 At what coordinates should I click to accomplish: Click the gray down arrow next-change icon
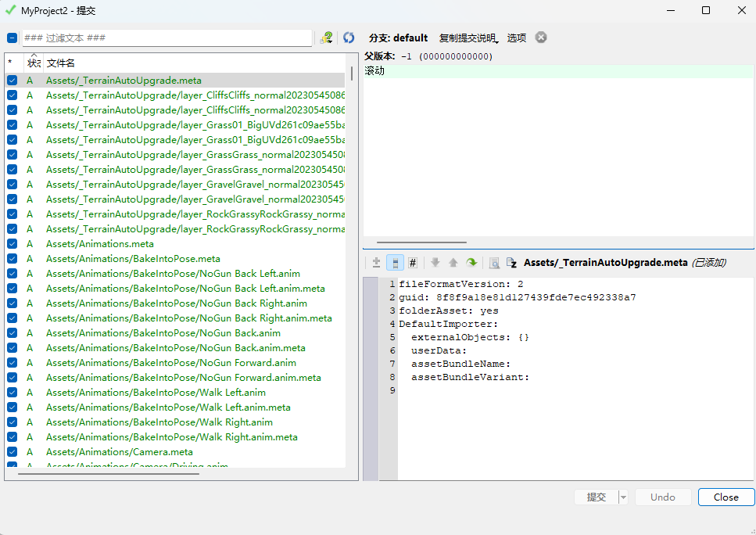point(435,263)
